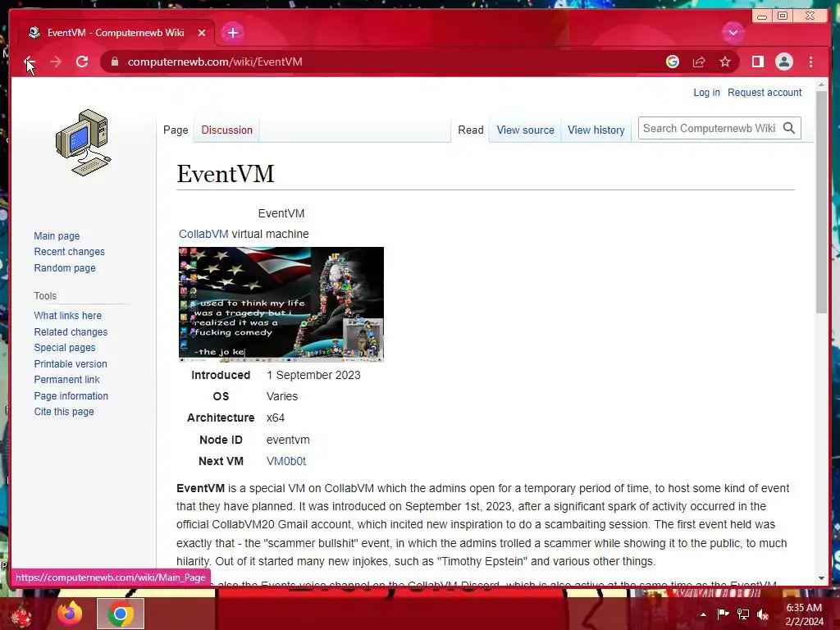
Task: Click the address bar URL
Action: [215, 62]
